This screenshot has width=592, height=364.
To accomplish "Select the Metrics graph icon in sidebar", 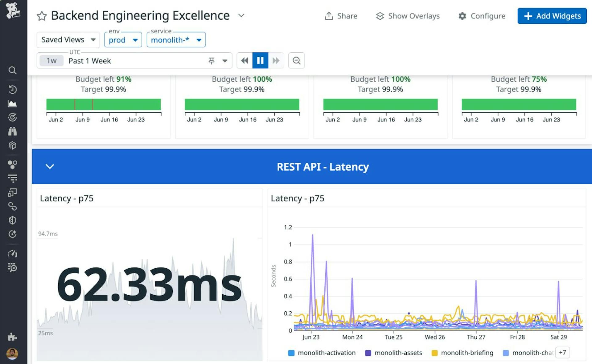I will (12, 103).
